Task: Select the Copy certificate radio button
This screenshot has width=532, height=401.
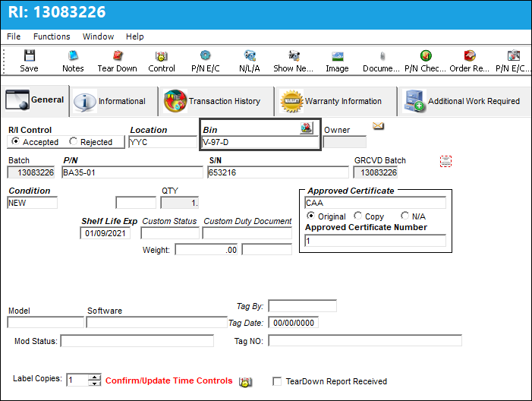Action: point(357,216)
